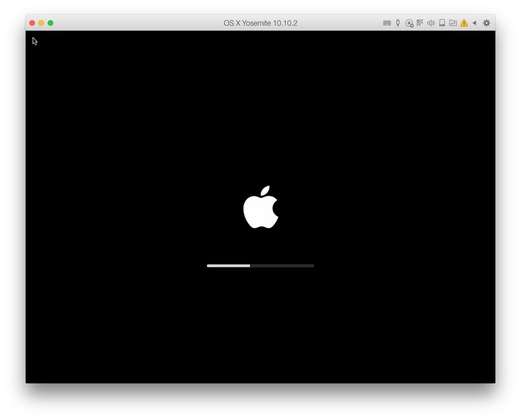The image size is (521, 420).
Task: Collapse status icons with the left arrow
Action: pos(475,23)
